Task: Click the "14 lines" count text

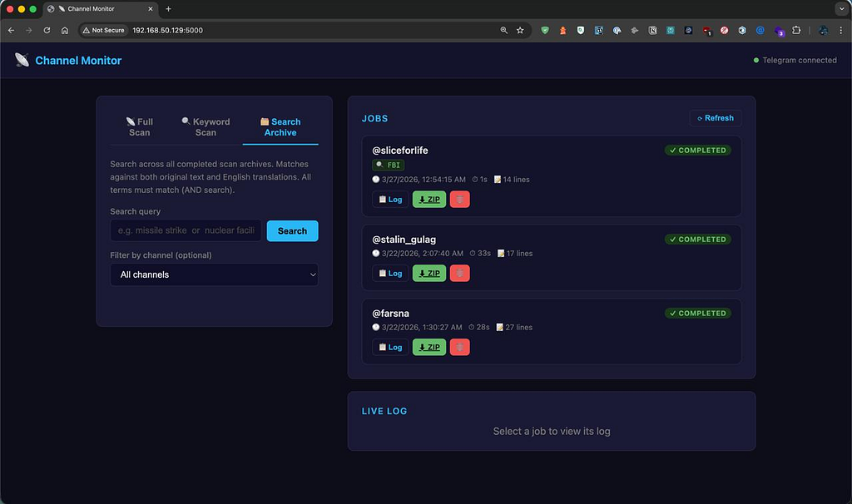Action: pyautogui.click(x=516, y=179)
